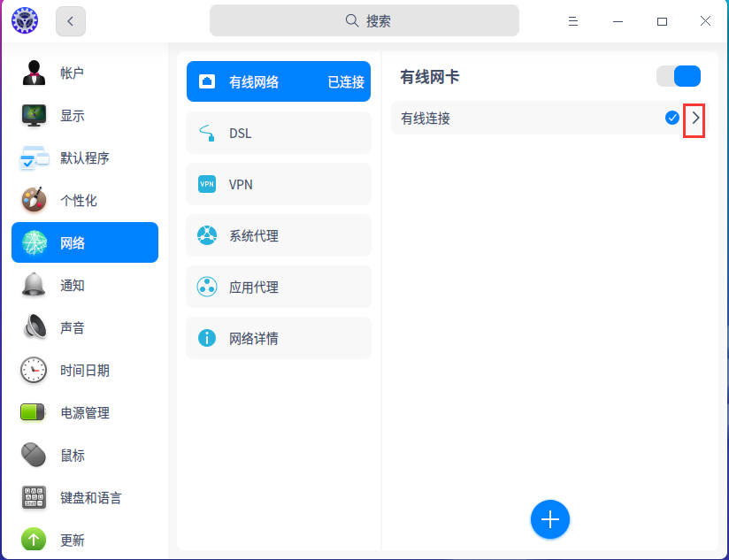This screenshot has height=560, width=729.
Task: Click the Application Proxy (应用代理) icon
Action: (x=207, y=287)
